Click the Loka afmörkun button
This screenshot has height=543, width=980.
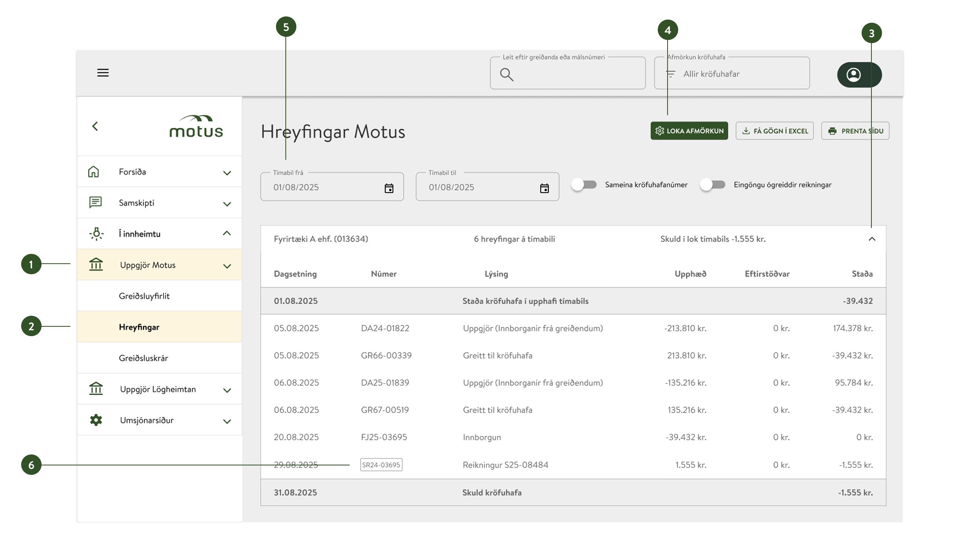[689, 131]
